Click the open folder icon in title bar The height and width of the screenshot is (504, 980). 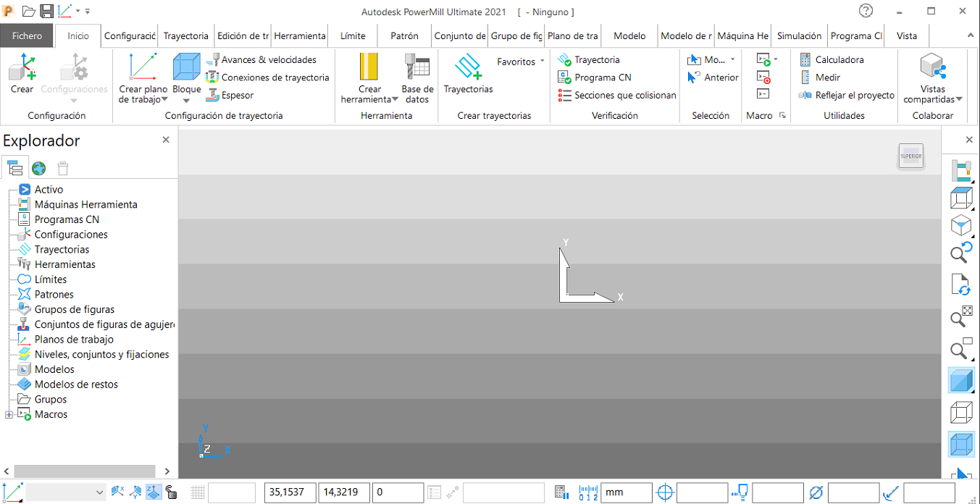(x=29, y=11)
